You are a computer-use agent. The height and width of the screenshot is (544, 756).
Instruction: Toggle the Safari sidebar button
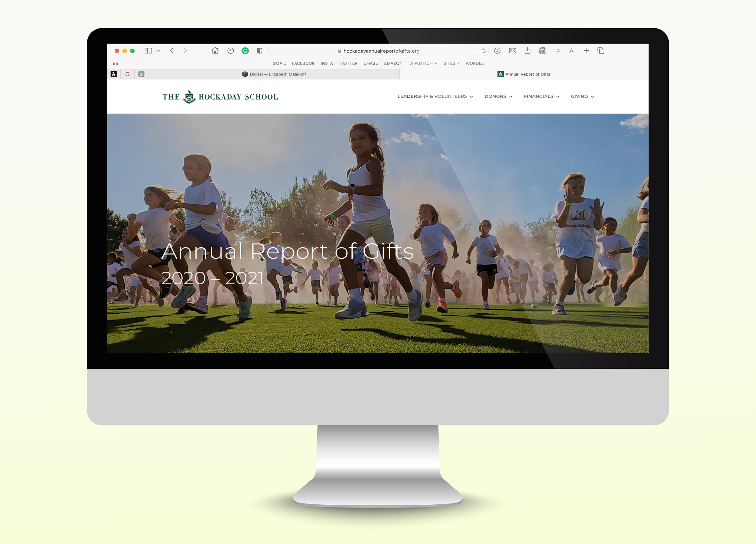(x=148, y=51)
